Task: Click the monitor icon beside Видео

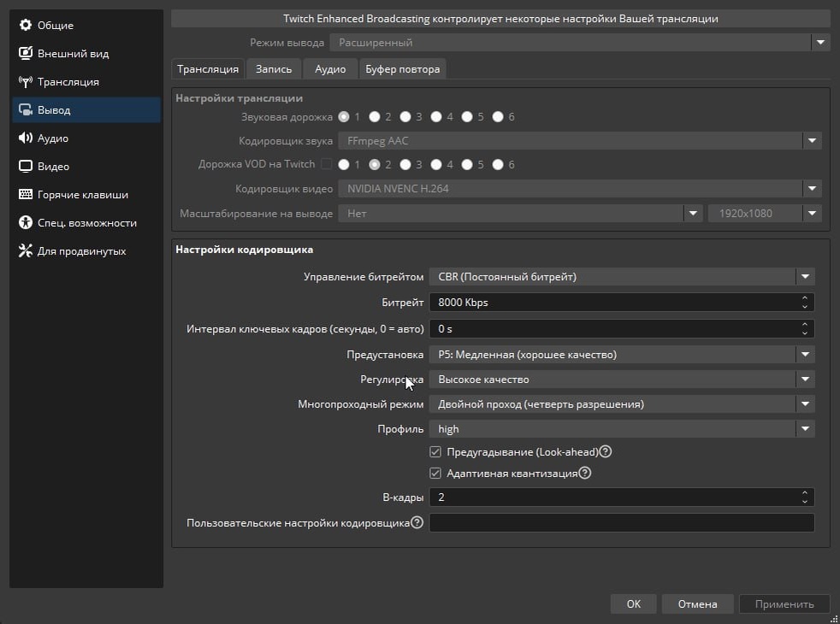Action: pyautogui.click(x=25, y=167)
